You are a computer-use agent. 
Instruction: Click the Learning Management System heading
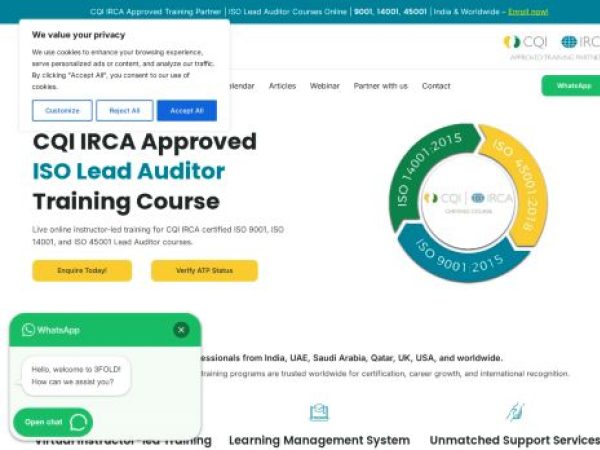[320, 440]
